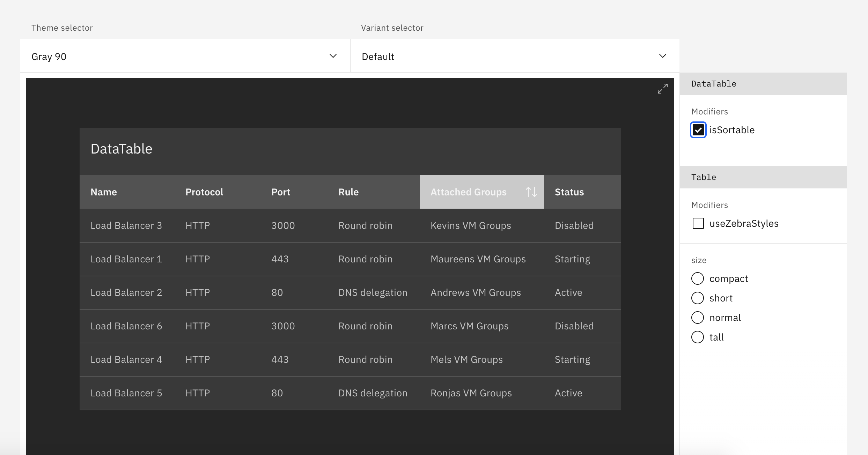Click the Table panel section header
Image resolution: width=868 pixels, height=455 pixels.
(x=764, y=177)
